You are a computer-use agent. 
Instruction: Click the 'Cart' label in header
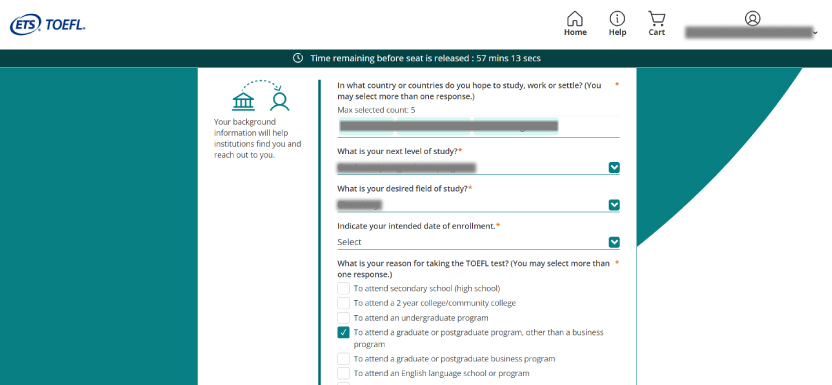coord(657,32)
